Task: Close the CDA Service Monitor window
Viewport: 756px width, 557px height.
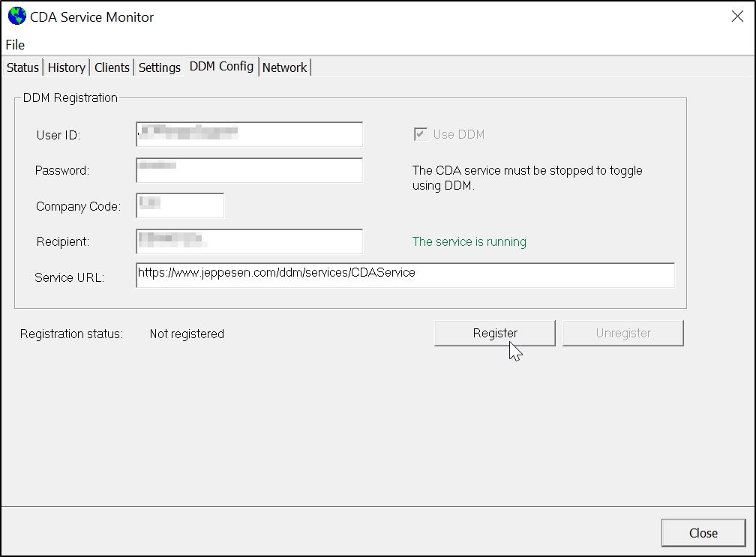Action: (x=703, y=533)
